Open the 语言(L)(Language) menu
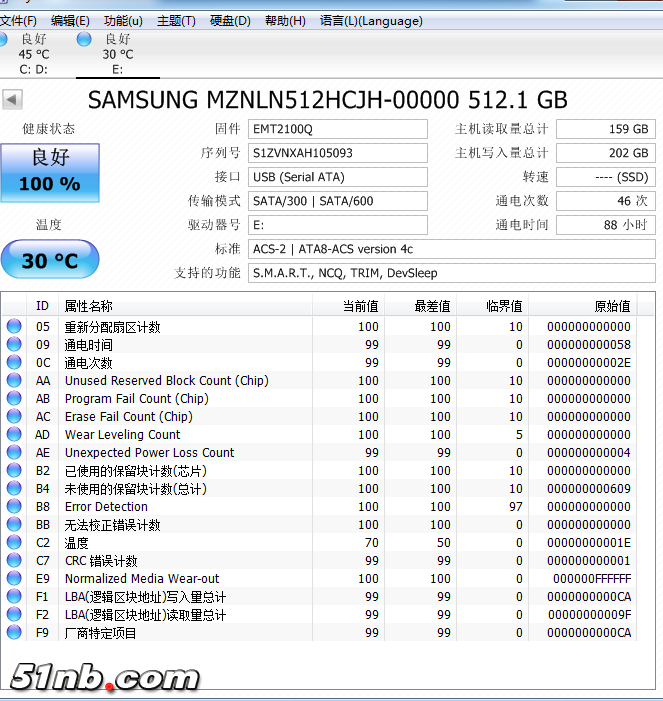This screenshot has height=701, width=663. point(371,21)
